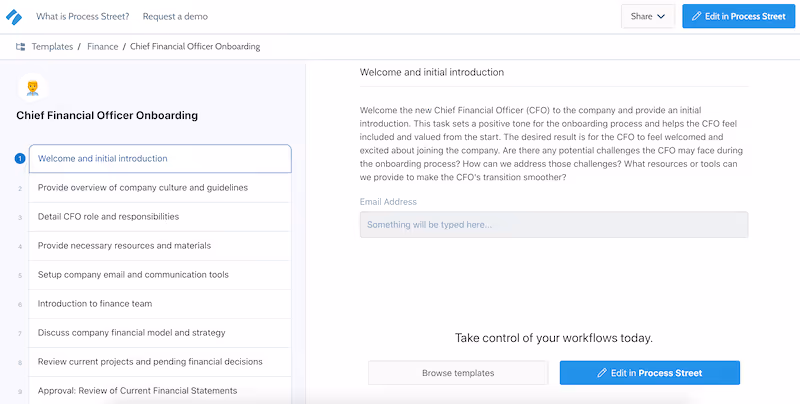Click Chief Financial Officer Onboarding breadcrumb
This screenshot has height=404, width=800.
click(195, 46)
